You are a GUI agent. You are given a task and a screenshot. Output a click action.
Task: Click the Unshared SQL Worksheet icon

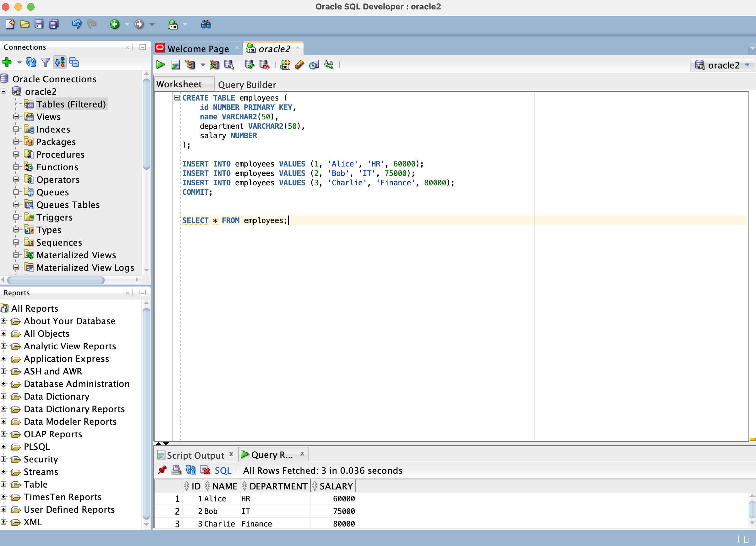pos(285,65)
